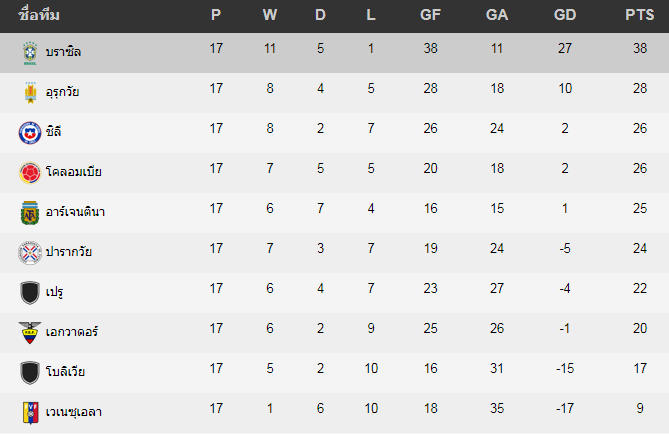Open the เวเนซุเอลา team link
Viewport: 669px width, 434px height.
point(74,412)
